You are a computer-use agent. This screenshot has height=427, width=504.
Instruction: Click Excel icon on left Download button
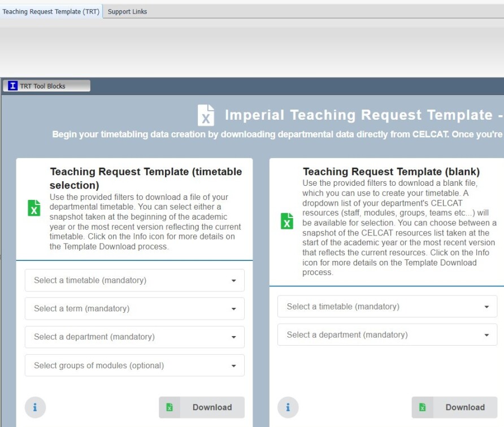(x=170, y=407)
